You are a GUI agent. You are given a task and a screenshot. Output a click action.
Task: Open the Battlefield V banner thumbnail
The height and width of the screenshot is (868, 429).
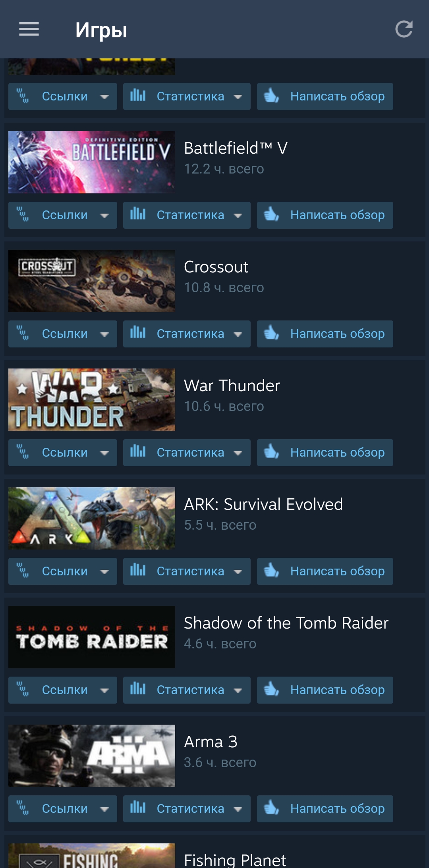pyautogui.click(x=92, y=162)
